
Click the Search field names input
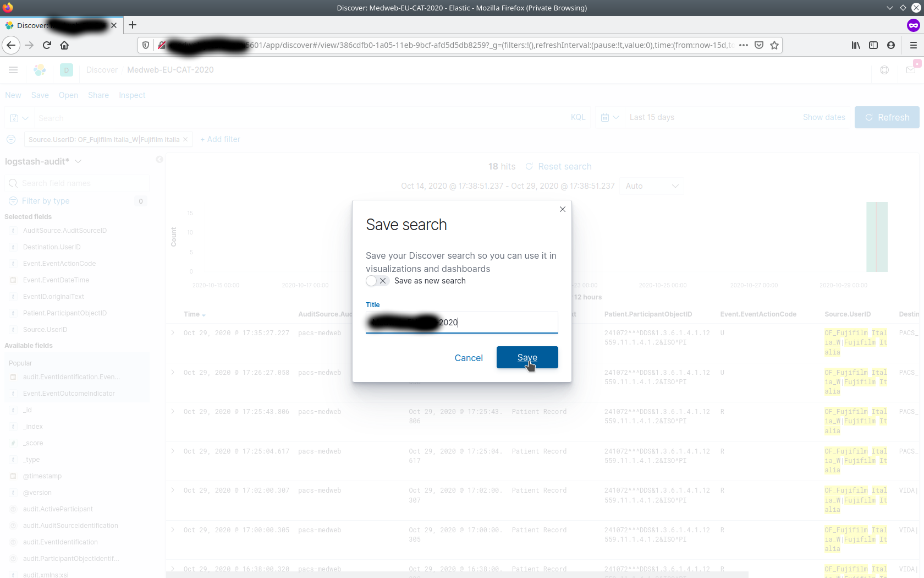tap(77, 183)
